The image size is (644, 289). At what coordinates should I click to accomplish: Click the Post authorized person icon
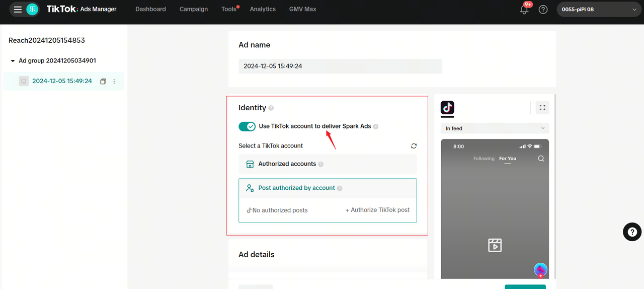pos(250,188)
